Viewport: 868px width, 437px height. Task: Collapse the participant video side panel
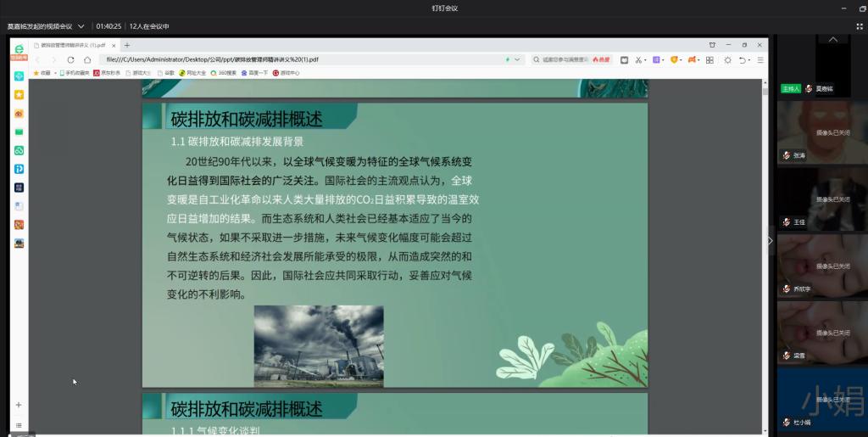[x=771, y=241]
